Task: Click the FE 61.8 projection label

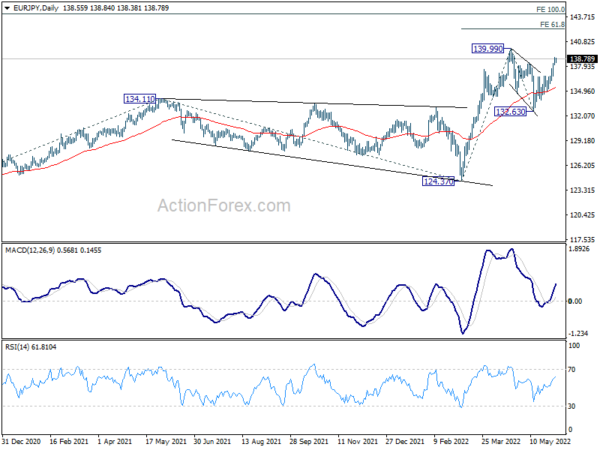Action: [552, 24]
